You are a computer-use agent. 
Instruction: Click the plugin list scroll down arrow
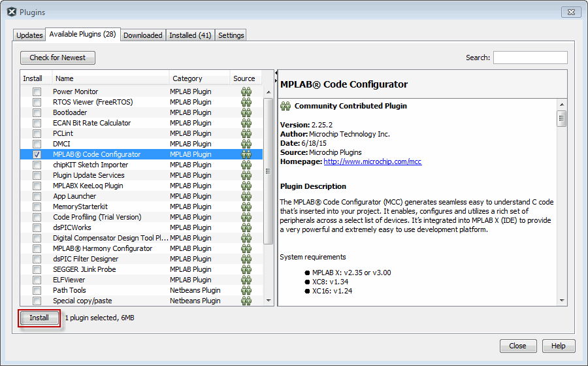[x=268, y=300]
